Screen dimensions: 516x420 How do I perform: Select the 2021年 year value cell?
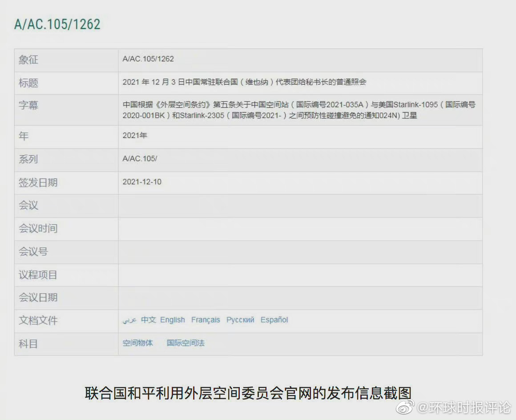pos(300,137)
